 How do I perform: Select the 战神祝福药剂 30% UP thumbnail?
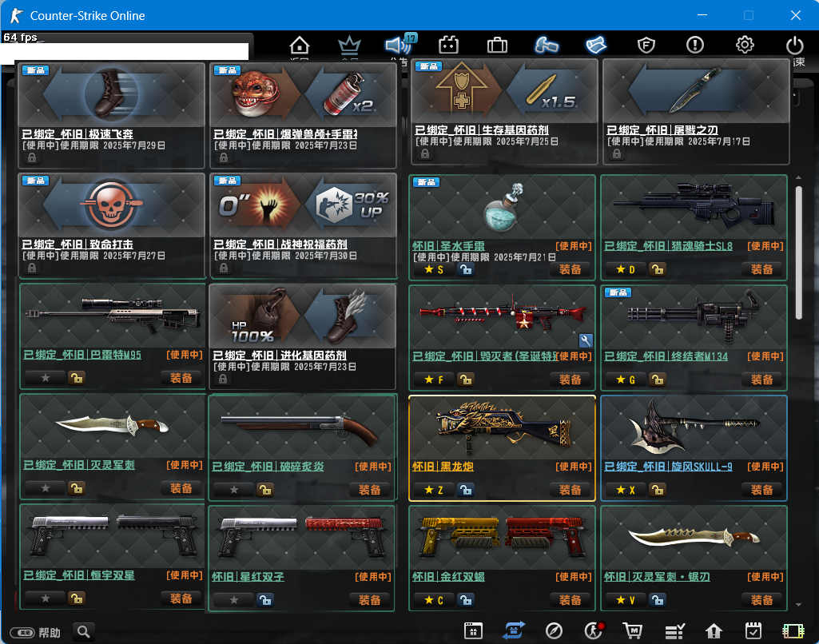pyautogui.click(x=304, y=205)
